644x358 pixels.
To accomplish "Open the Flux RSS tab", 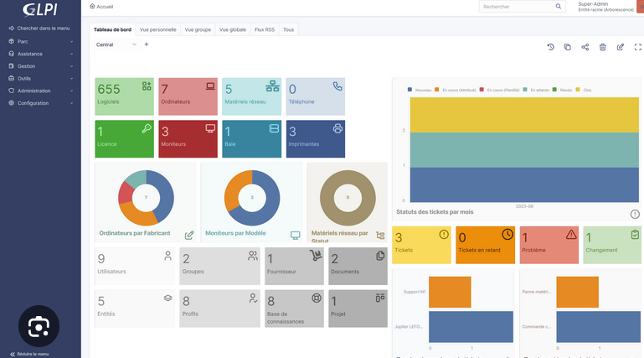I will 264,29.
